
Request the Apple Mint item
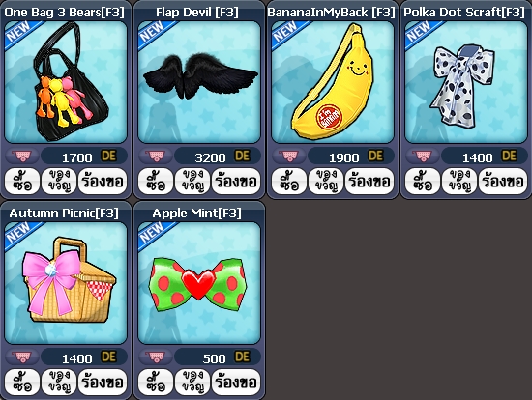click(x=236, y=382)
